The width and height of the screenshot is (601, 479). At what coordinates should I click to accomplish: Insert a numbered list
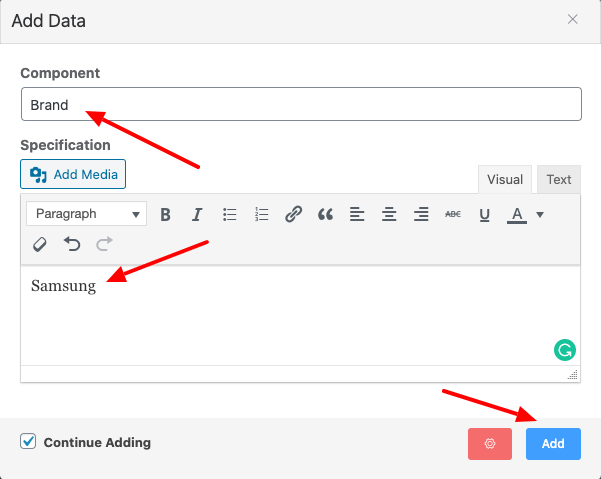[x=262, y=214]
